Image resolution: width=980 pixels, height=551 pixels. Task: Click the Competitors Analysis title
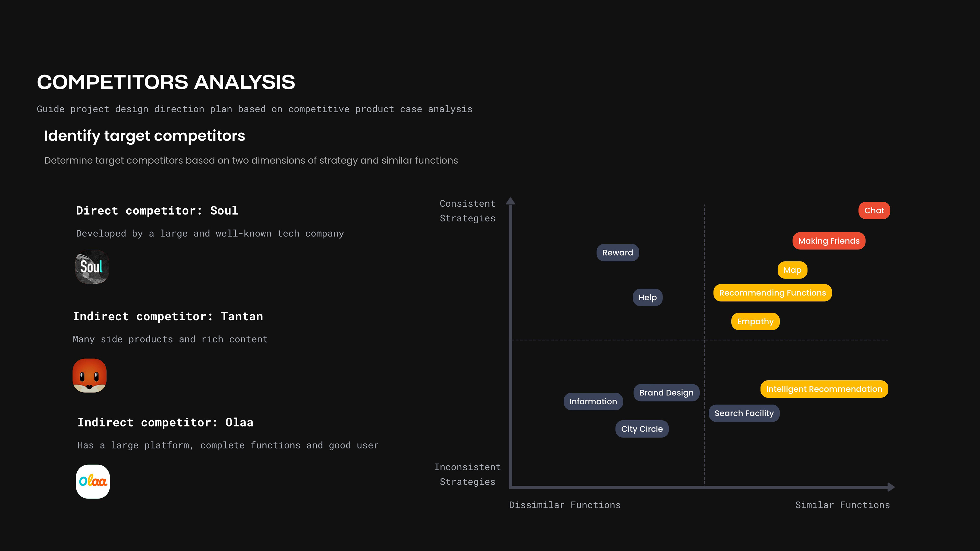tap(166, 82)
